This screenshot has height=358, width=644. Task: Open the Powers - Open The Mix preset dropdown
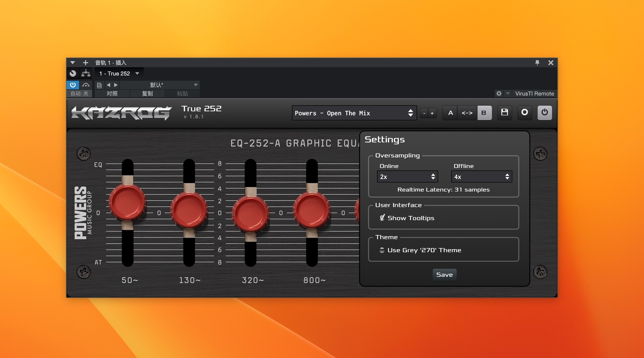tap(354, 113)
